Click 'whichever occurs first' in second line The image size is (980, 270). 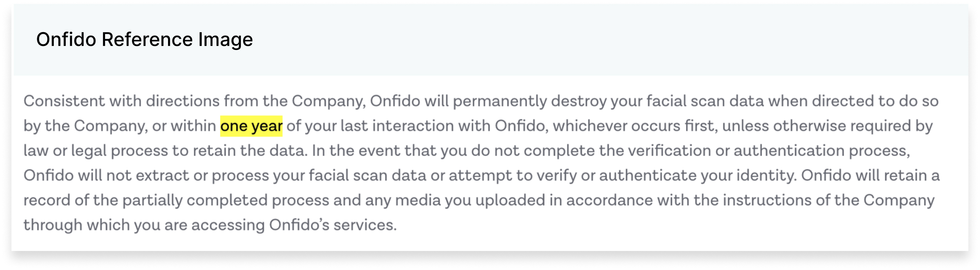tap(634, 126)
